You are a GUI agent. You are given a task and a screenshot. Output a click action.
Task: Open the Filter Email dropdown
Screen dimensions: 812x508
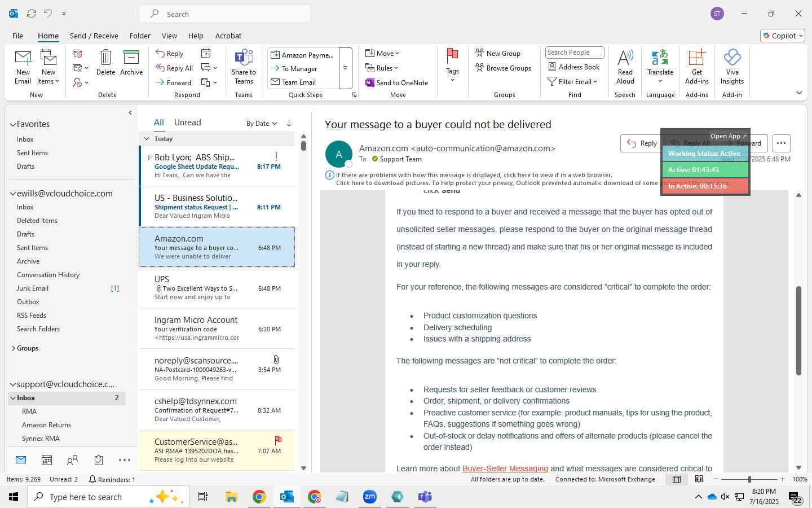(572, 82)
